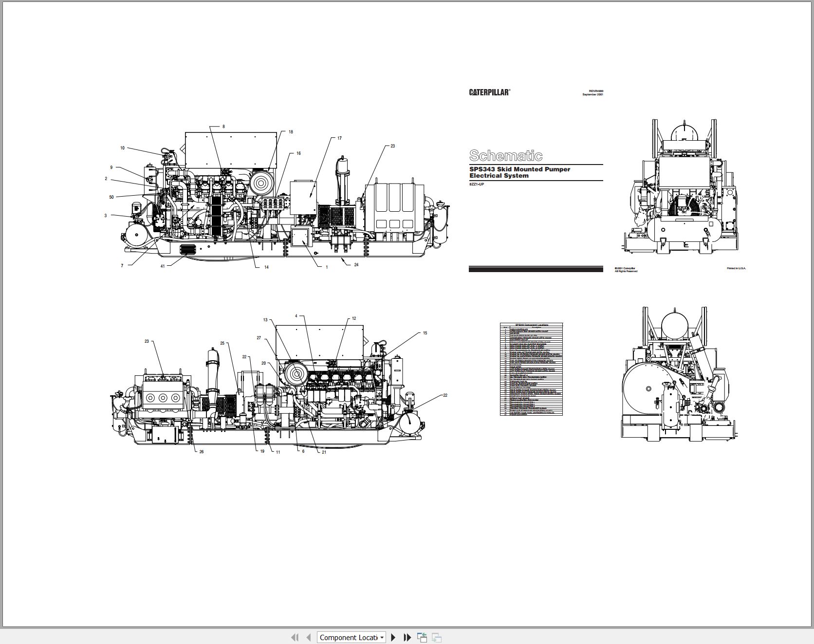Click the 2001 Caterpillar copyright notice
This screenshot has height=644, width=814.
point(626,270)
